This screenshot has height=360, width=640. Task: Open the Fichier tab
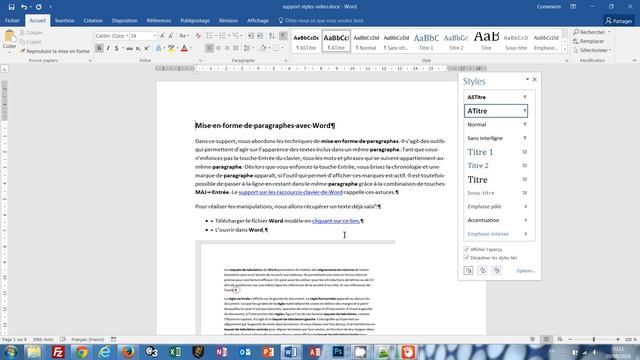pyautogui.click(x=12, y=20)
